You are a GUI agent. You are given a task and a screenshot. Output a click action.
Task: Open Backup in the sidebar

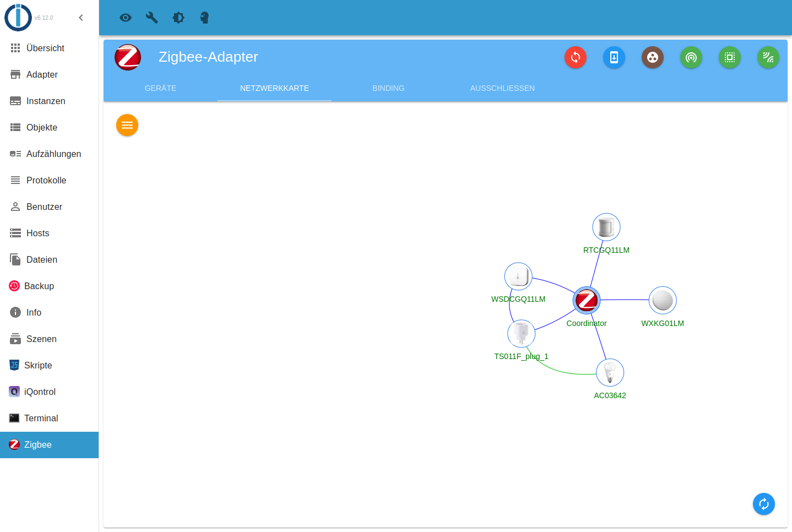click(x=50, y=286)
